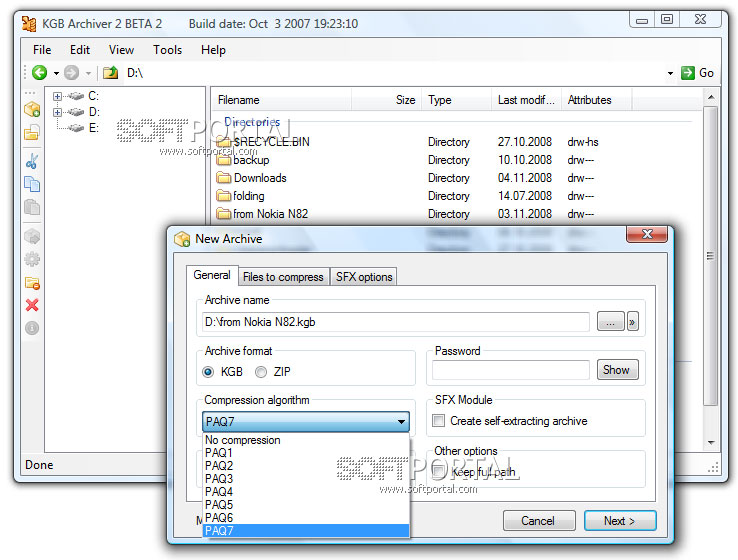This screenshot has height=560, width=738.
Task: Click the Cancel button
Action: click(x=539, y=521)
